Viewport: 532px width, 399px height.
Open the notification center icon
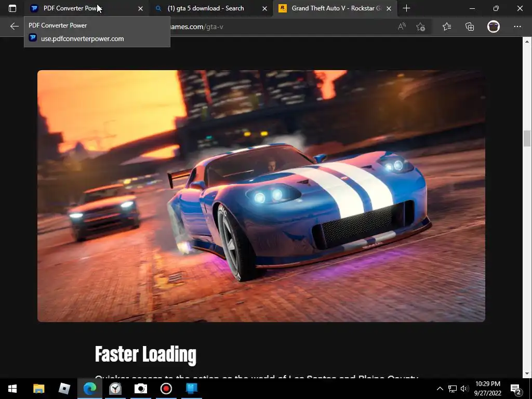[516, 389]
